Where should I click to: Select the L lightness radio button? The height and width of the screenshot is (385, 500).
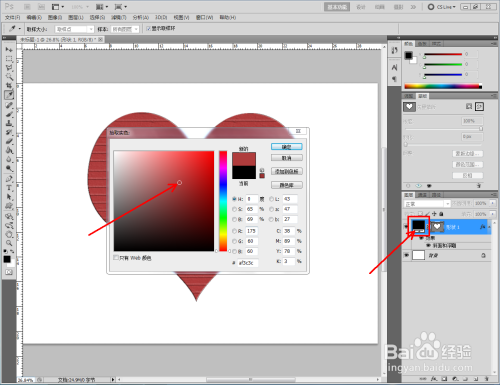271,199
